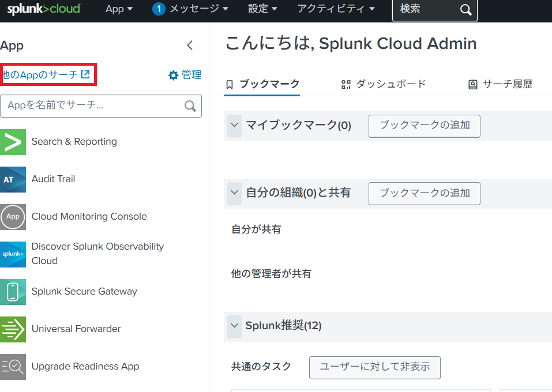Click the Upgrade Readiness App icon
Screen dimensions: 552x392
(13, 367)
